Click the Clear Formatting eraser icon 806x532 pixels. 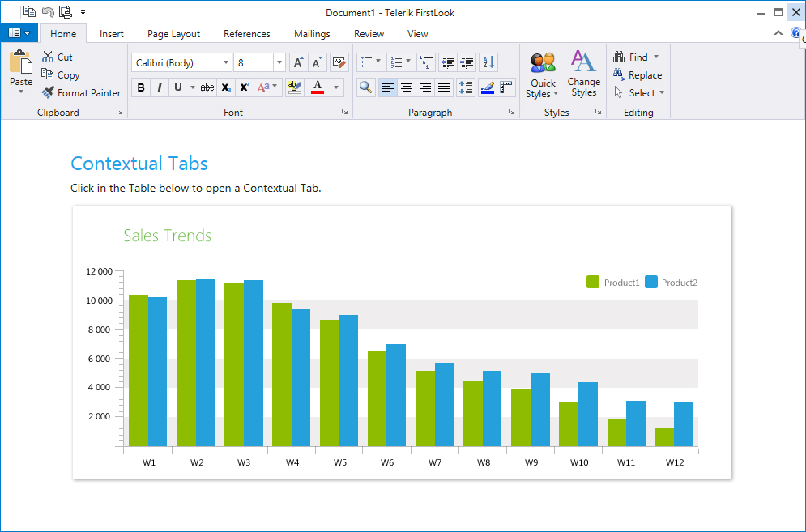coord(339,62)
